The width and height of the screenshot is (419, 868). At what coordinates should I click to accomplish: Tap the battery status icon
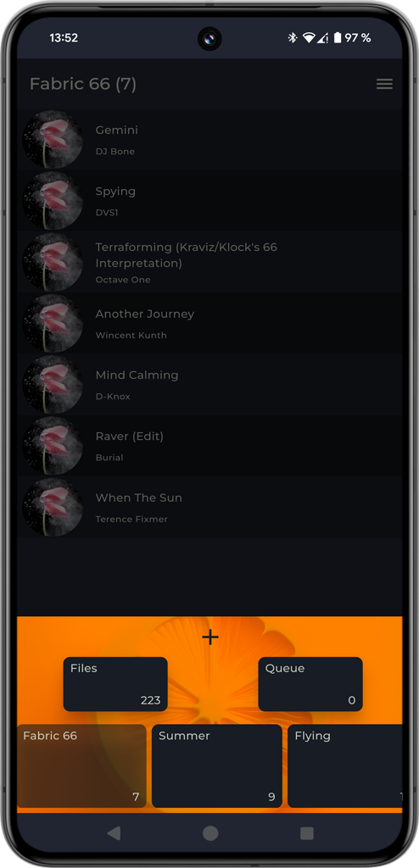(x=338, y=37)
